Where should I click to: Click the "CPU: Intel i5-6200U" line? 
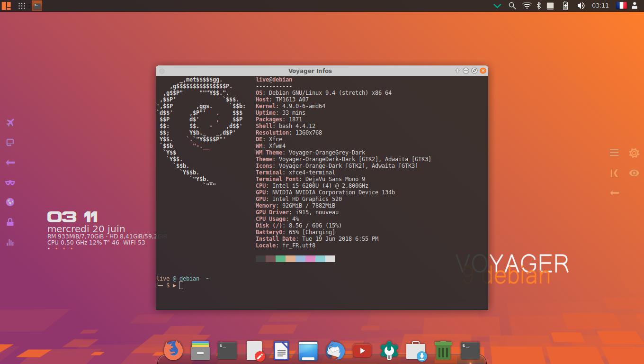click(312, 186)
